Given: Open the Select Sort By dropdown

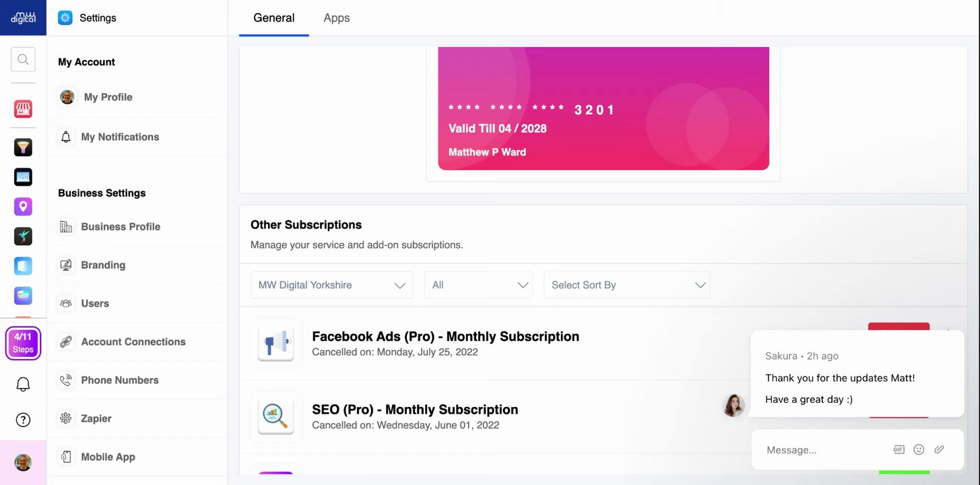Looking at the screenshot, I should coord(626,285).
